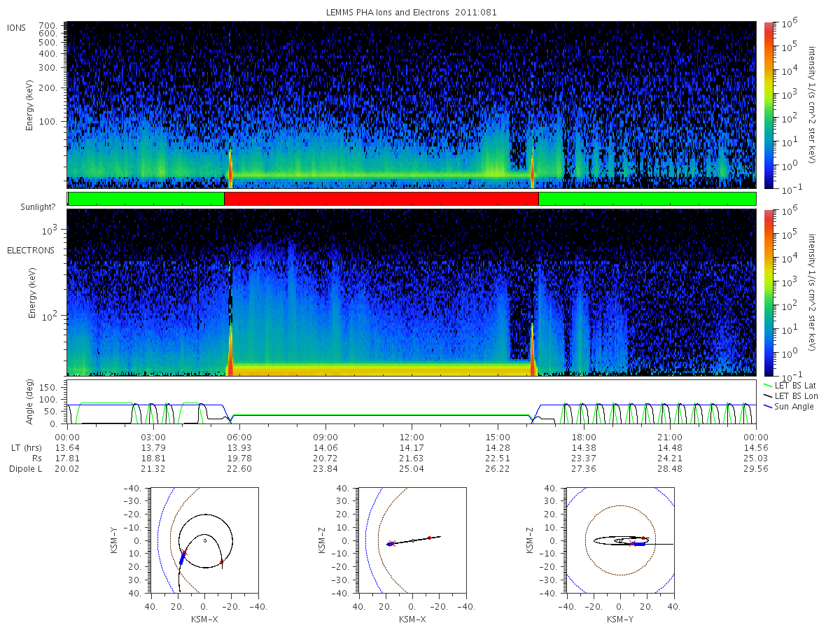The width and height of the screenshot is (840, 630).
Task: Click the Angle (deg) axis label
Action: [30, 402]
